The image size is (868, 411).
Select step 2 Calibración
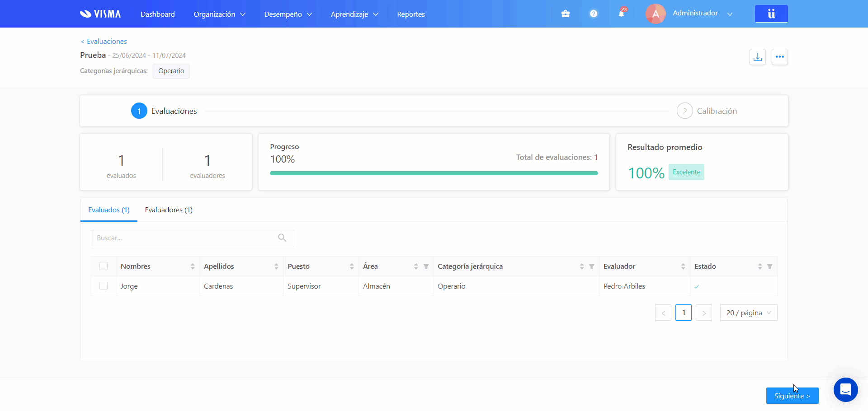pos(707,111)
